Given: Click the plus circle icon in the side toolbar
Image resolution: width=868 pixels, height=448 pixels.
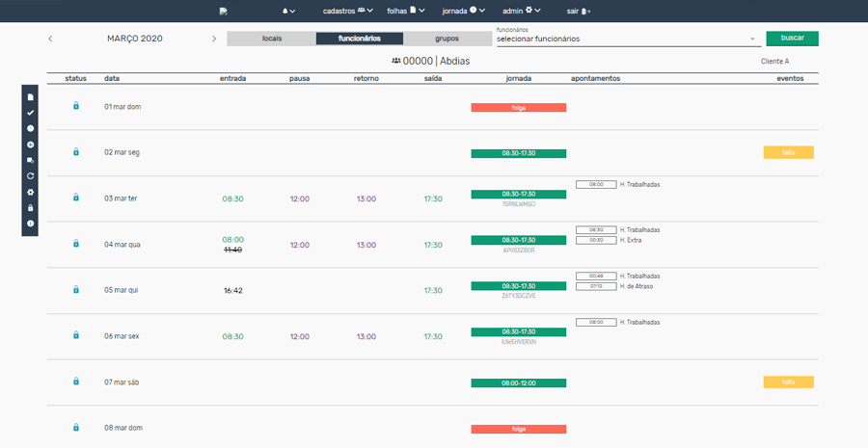Looking at the screenshot, I should pyautogui.click(x=31, y=145).
